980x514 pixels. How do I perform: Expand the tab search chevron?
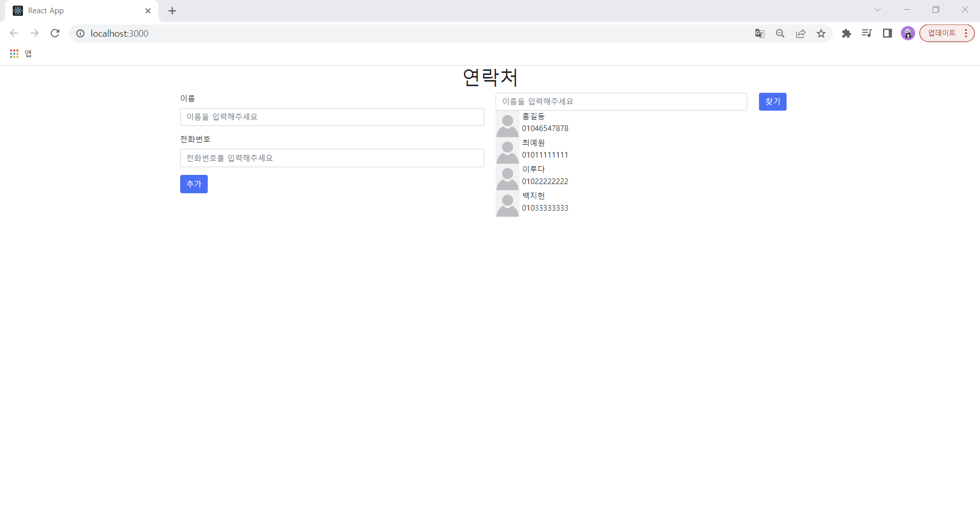[x=877, y=9]
